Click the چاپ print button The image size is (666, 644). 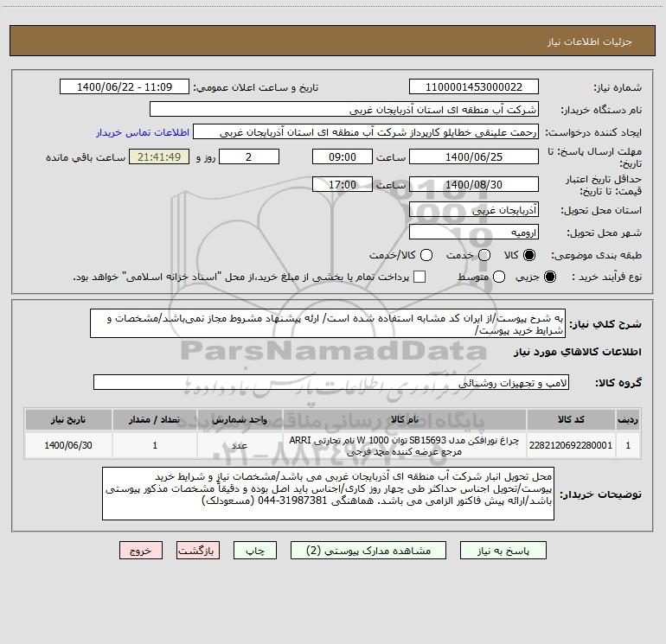(x=255, y=551)
